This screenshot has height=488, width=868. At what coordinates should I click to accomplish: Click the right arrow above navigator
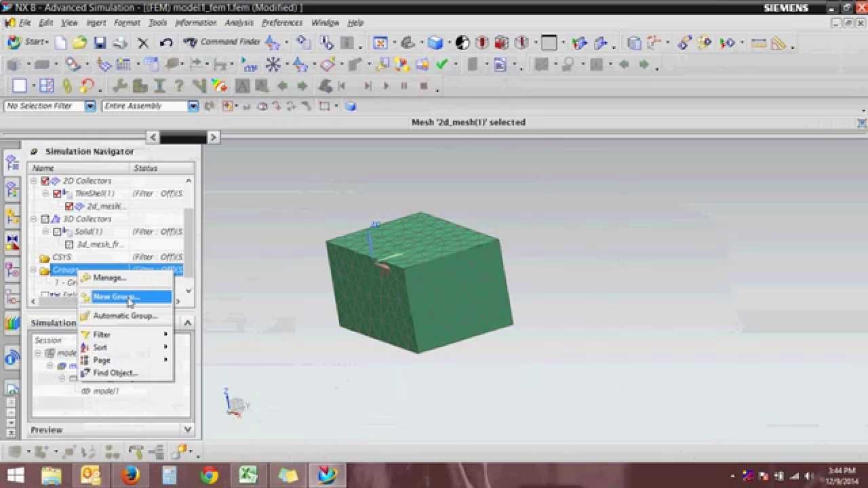[213, 137]
